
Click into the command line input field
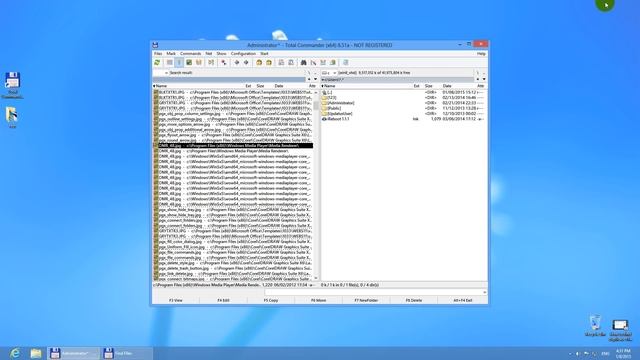(373, 292)
